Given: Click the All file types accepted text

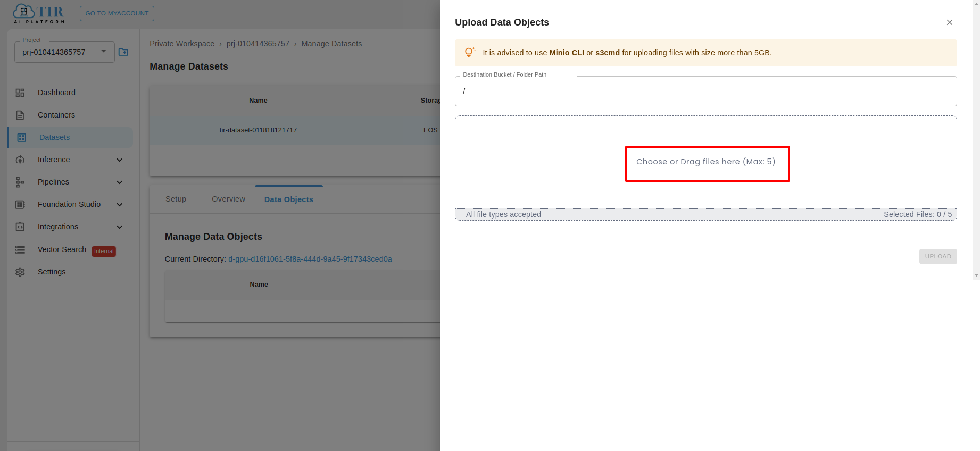Looking at the screenshot, I should pyautogui.click(x=503, y=214).
